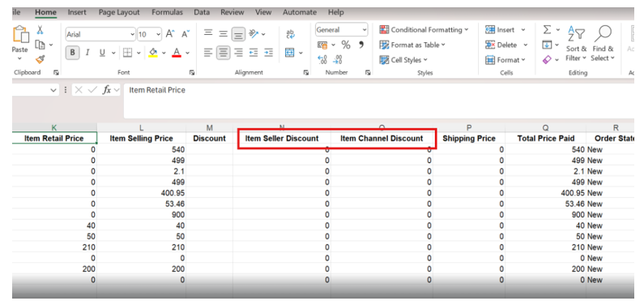Toggle Bold formatting
644x301 pixels.
click(73, 53)
